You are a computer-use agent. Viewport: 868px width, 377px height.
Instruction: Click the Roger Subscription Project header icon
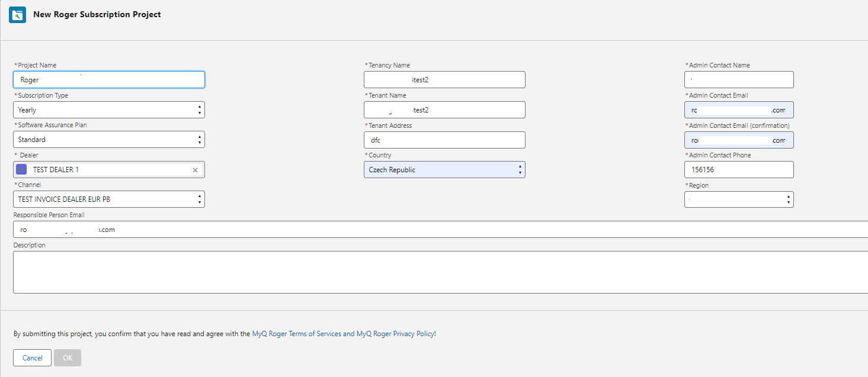[17, 15]
